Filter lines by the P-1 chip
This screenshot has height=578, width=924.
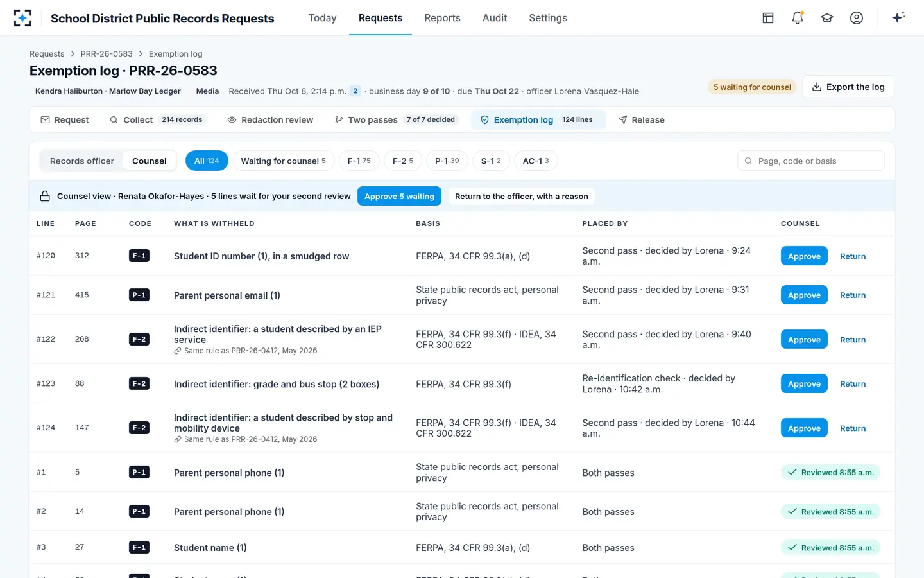click(x=447, y=161)
